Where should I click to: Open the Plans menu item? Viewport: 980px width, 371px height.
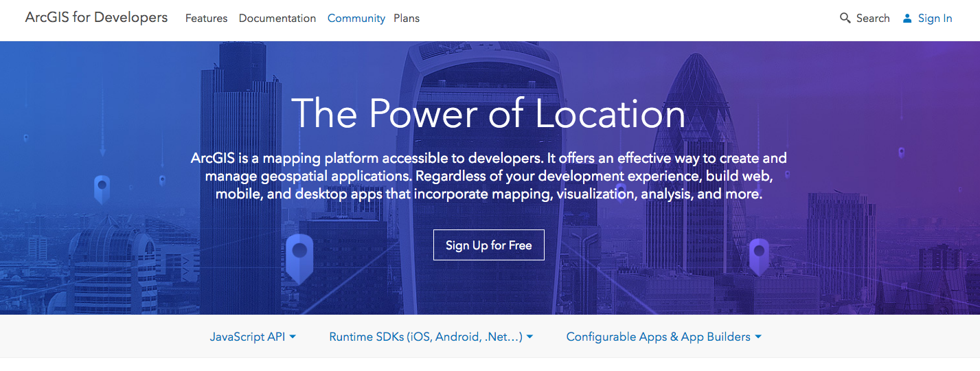pos(407,19)
